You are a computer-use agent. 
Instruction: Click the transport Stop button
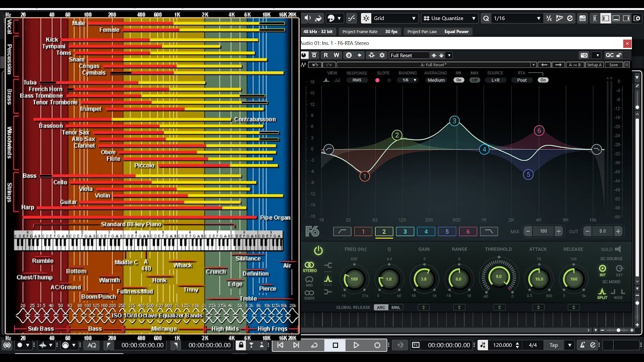click(x=335, y=345)
